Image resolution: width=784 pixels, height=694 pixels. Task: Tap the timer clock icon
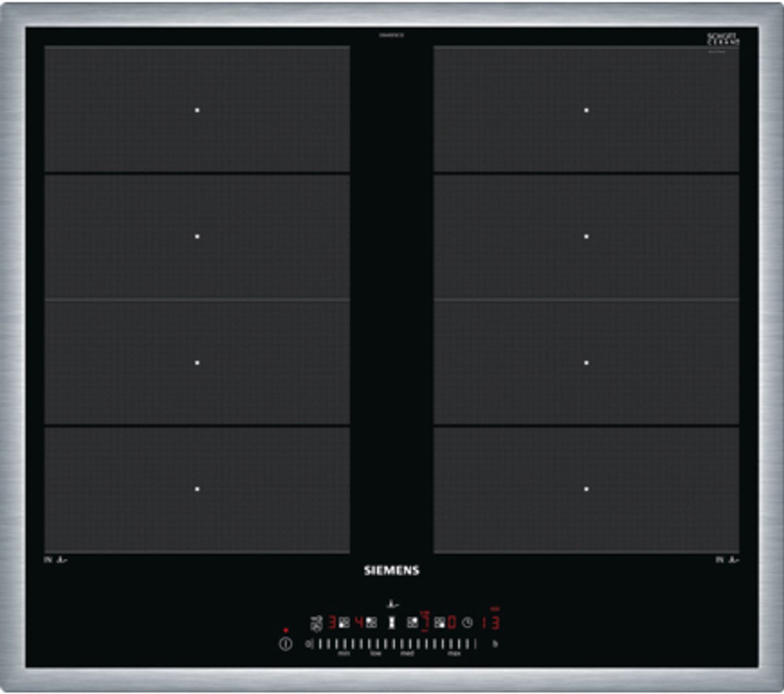point(467,623)
